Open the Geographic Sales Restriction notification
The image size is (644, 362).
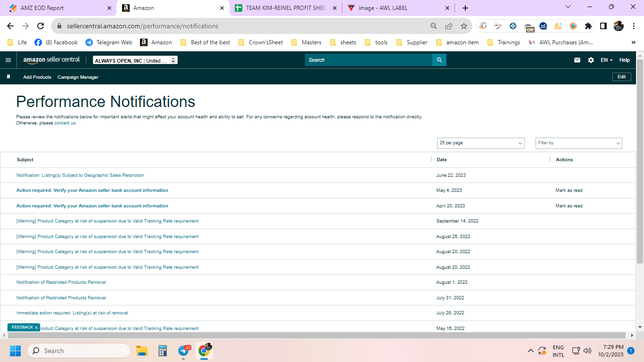[80, 175]
